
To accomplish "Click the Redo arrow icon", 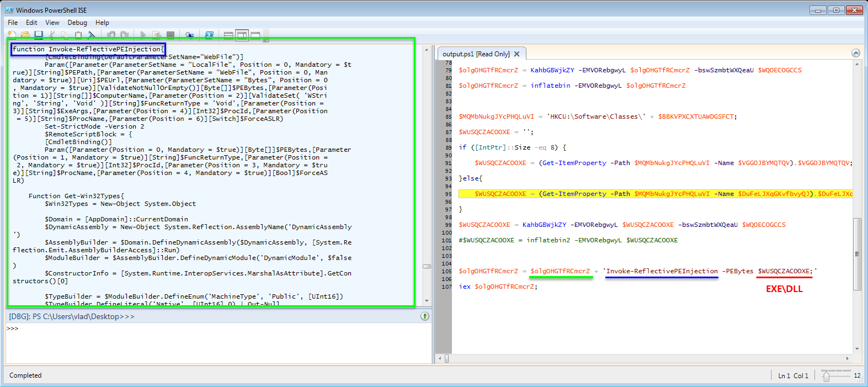I will click(125, 35).
